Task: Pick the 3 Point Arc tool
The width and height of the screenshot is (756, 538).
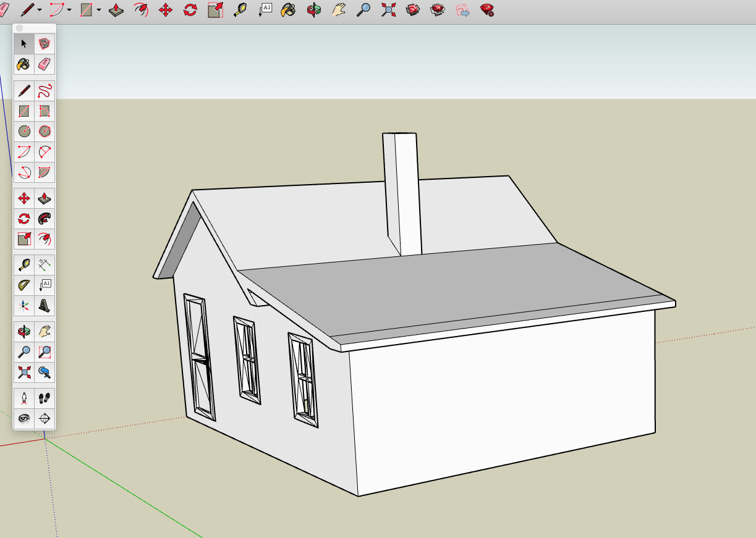Action: (x=24, y=172)
